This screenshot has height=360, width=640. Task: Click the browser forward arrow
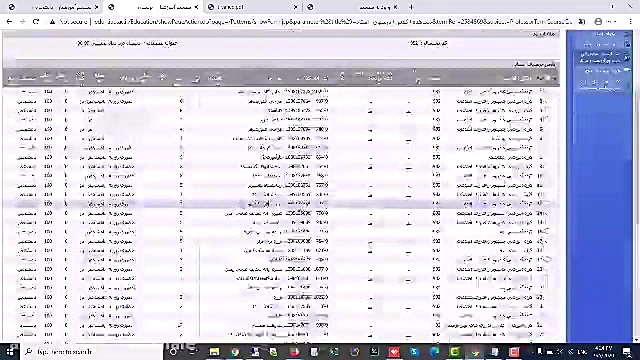[22, 22]
